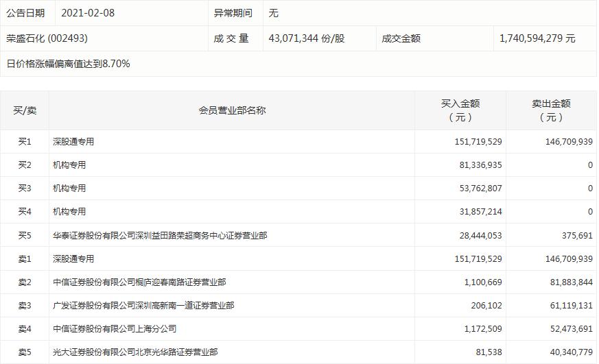This screenshot has height=364, width=599.
Task: Click 深股通专用 in the 卖1 row
Action: pyautogui.click(x=73, y=258)
